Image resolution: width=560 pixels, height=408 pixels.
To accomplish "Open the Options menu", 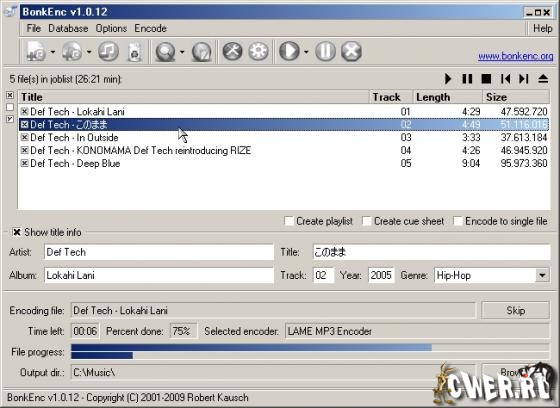I will (x=111, y=28).
